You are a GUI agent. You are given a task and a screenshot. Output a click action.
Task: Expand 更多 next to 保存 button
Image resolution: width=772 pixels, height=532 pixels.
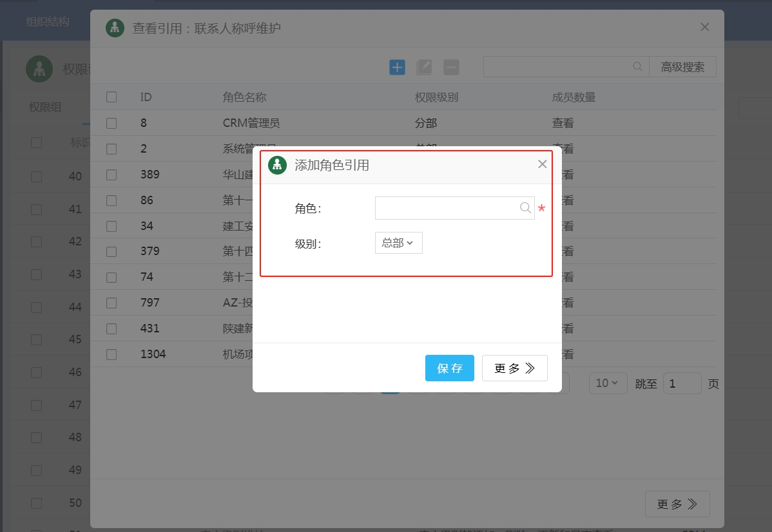coord(514,368)
